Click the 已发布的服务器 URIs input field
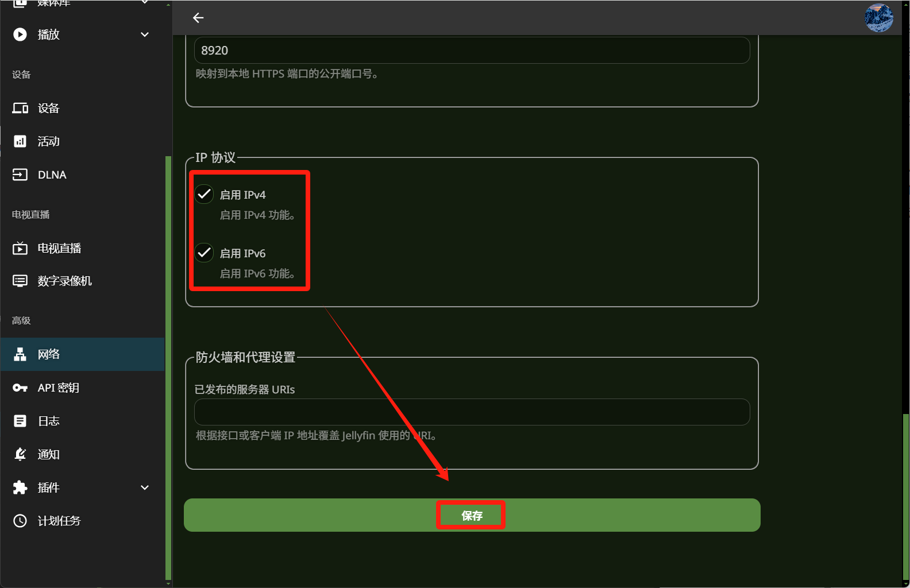910x588 pixels. point(471,412)
